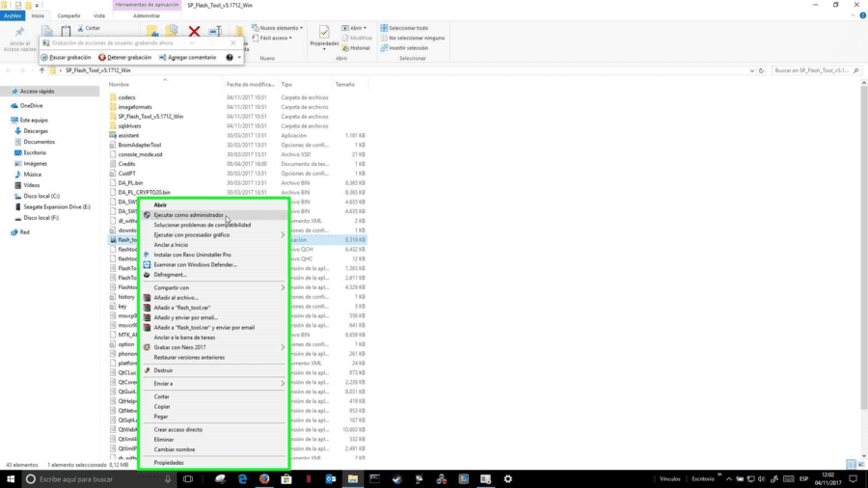Switch to Vista ribbon tab
Viewport: 868px width, 488px height.
point(99,16)
